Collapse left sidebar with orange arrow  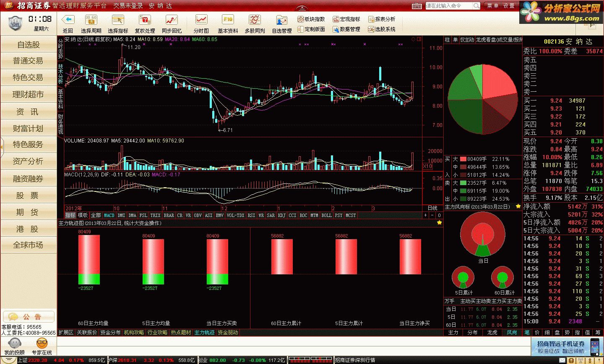click(2, 146)
